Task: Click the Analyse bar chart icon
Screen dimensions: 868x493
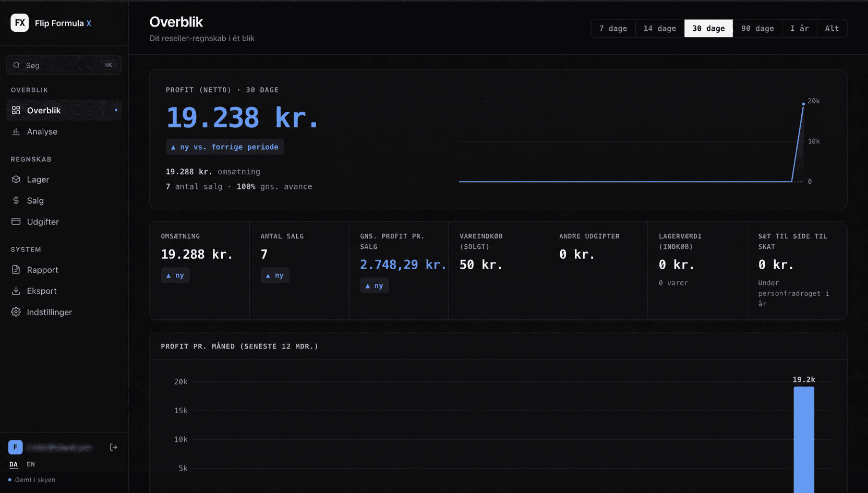Action: (x=16, y=131)
